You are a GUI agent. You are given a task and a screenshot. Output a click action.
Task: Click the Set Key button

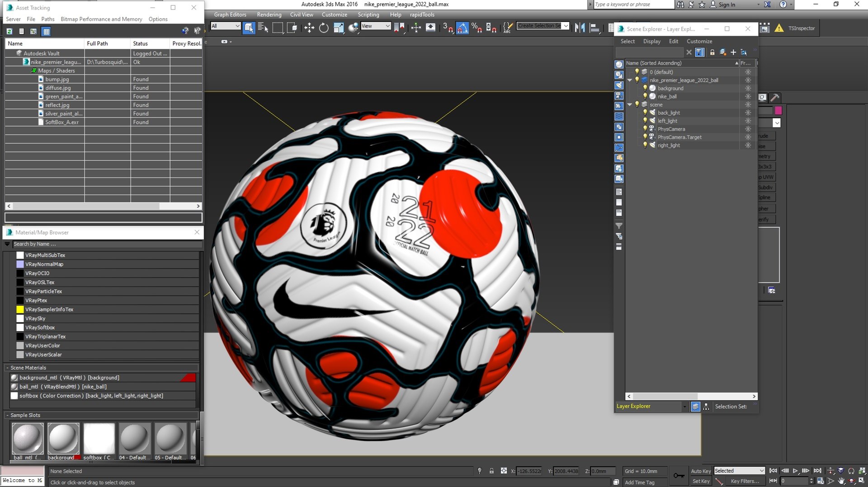pyautogui.click(x=701, y=481)
